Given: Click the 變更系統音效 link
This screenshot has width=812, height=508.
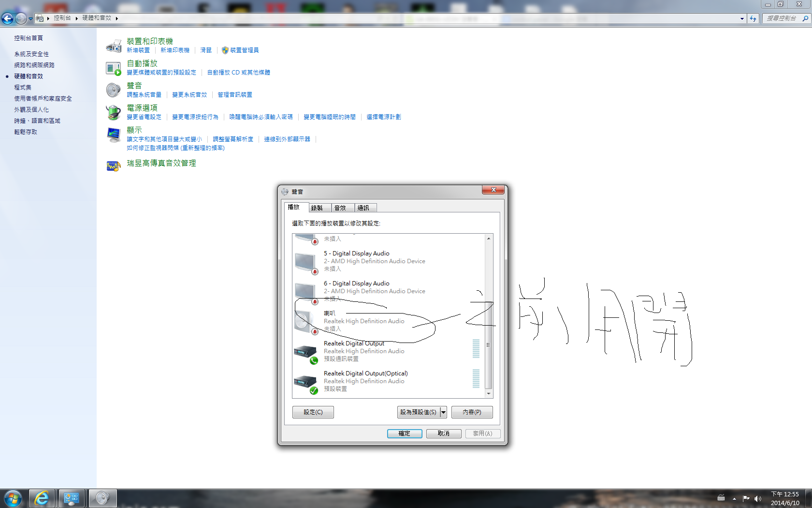Looking at the screenshot, I should click(189, 95).
